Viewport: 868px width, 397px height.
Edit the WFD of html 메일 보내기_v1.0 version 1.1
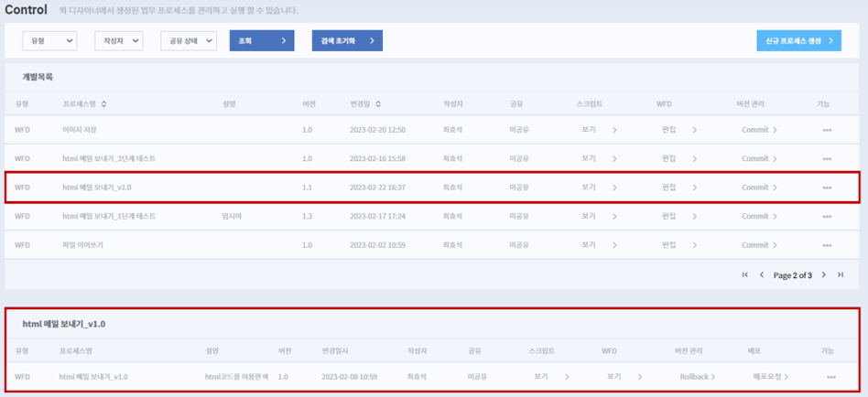[x=679, y=188]
